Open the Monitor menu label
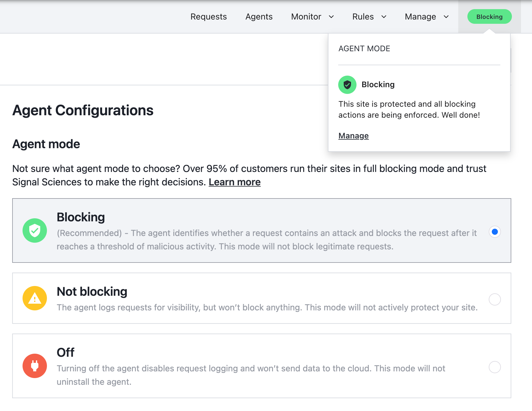Viewport: 532px width, 411px height. click(306, 17)
